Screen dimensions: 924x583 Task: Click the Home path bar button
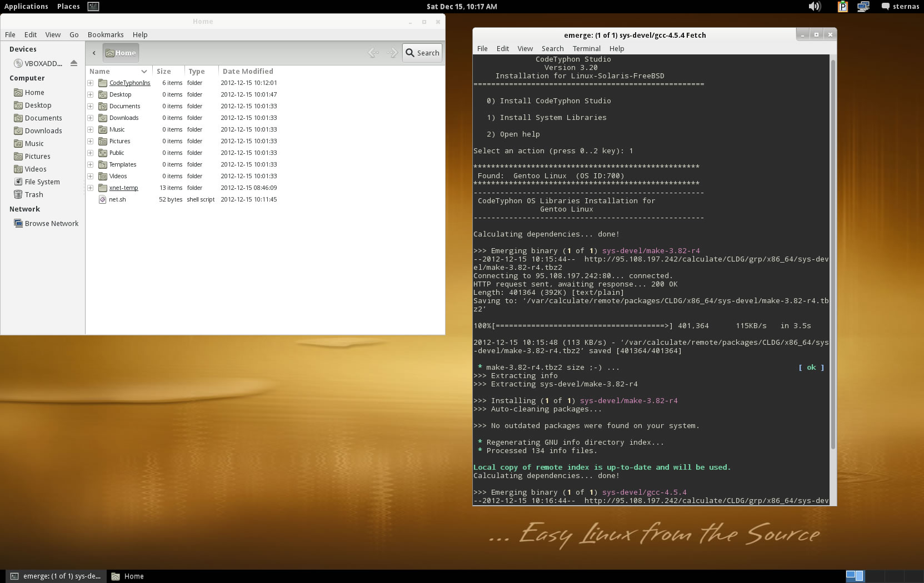tap(121, 53)
